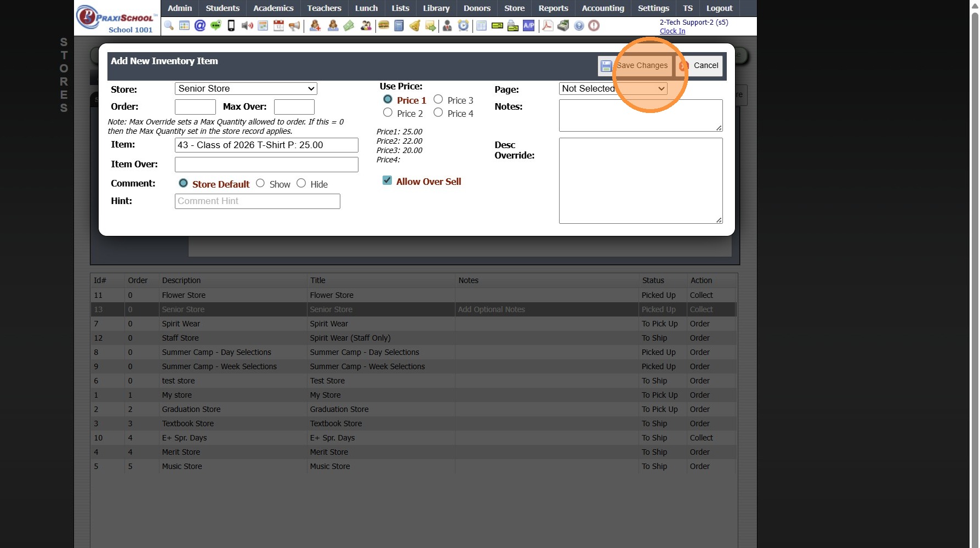Click the Item field with T-Shirt

266,145
